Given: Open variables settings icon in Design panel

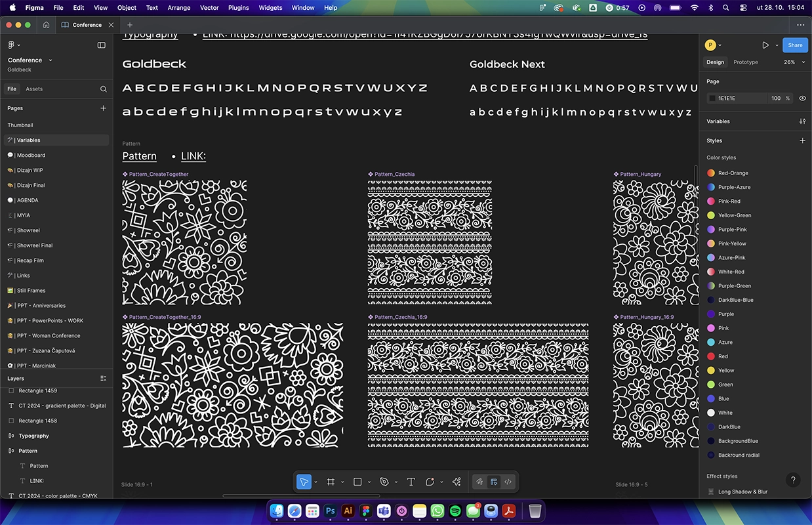Looking at the screenshot, I should click(802, 121).
